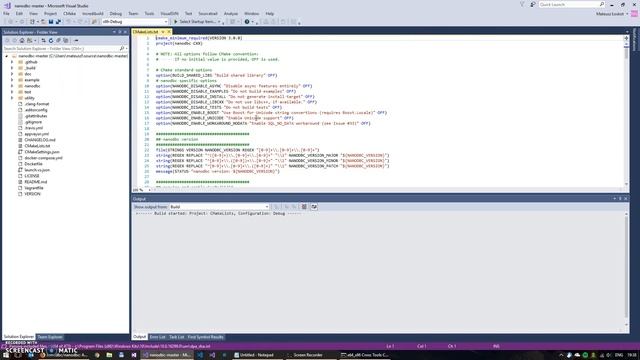Click the Clear All icon in Output

tap(304, 207)
